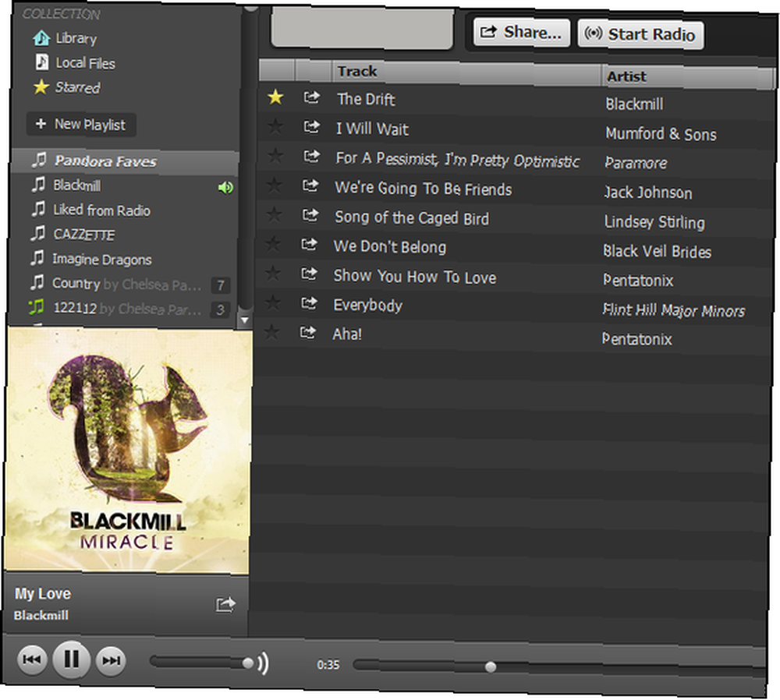Click the Country playlist note icon

(37, 282)
